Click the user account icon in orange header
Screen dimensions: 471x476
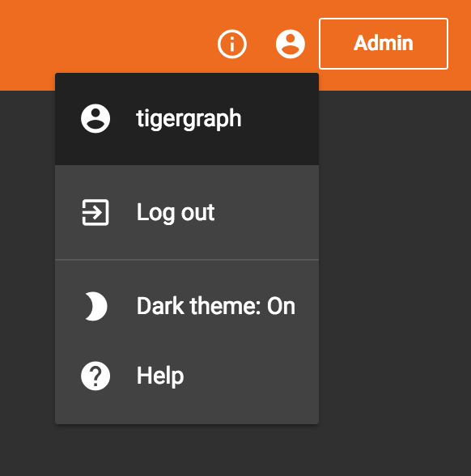point(290,44)
